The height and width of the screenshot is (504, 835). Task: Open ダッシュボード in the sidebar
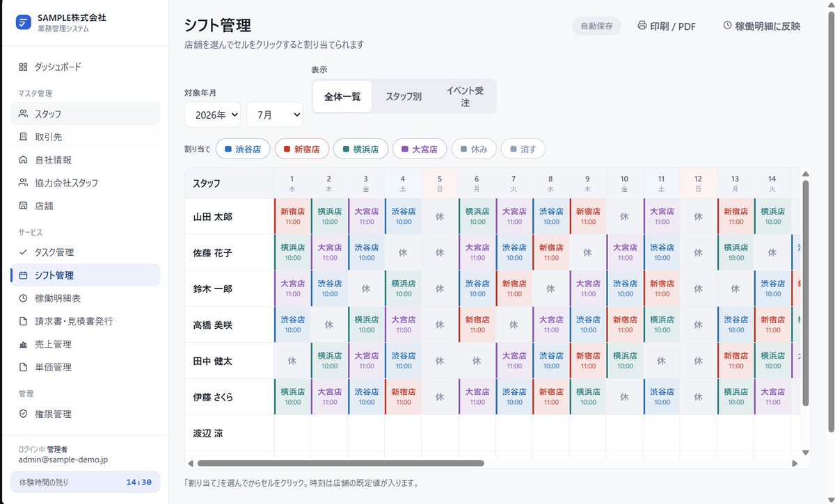[85, 67]
